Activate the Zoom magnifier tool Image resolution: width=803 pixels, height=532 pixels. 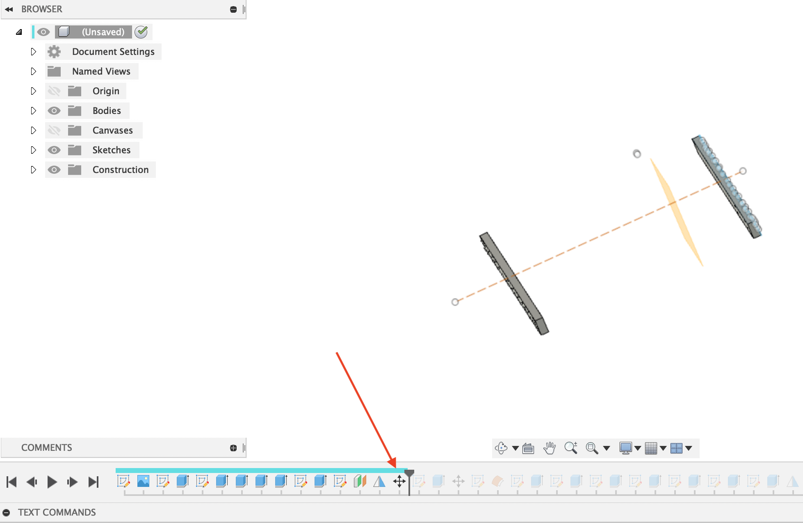tap(571, 448)
